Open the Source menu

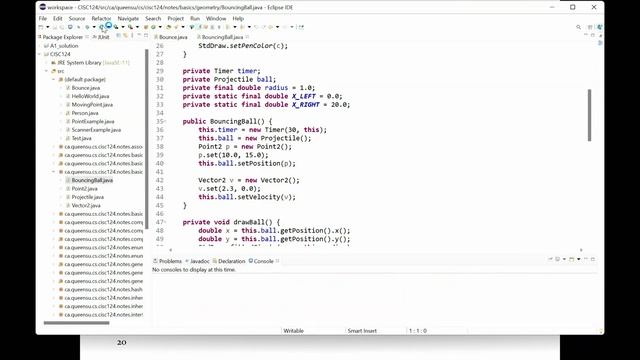click(77, 18)
